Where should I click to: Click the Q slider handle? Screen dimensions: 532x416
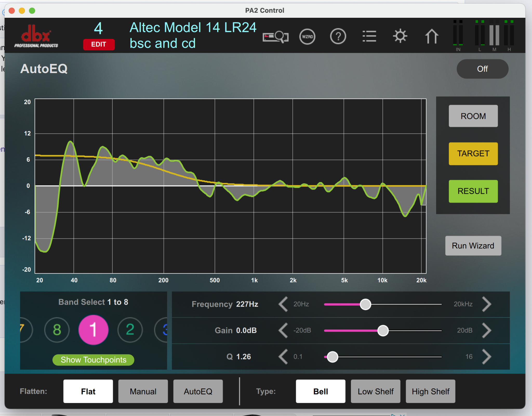332,357
